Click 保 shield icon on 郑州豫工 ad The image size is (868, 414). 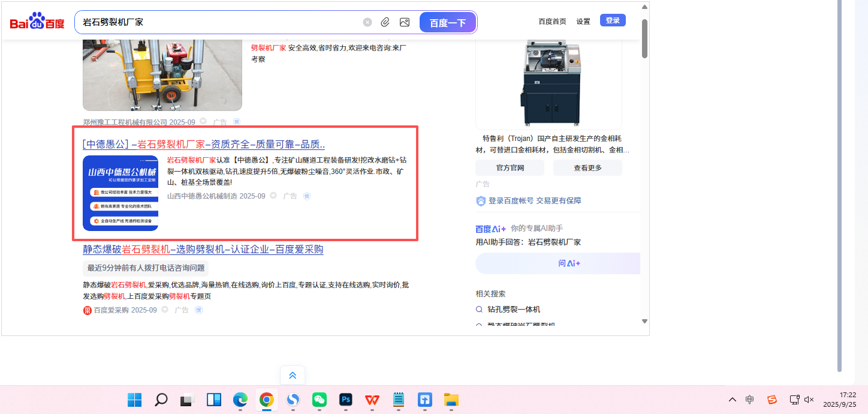pyautogui.click(x=236, y=122)
